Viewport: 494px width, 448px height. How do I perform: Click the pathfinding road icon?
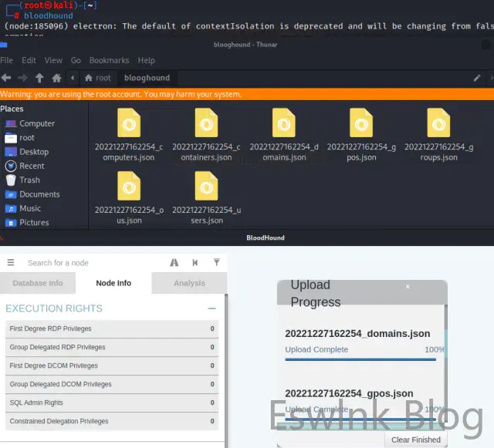tap(174, 263)
